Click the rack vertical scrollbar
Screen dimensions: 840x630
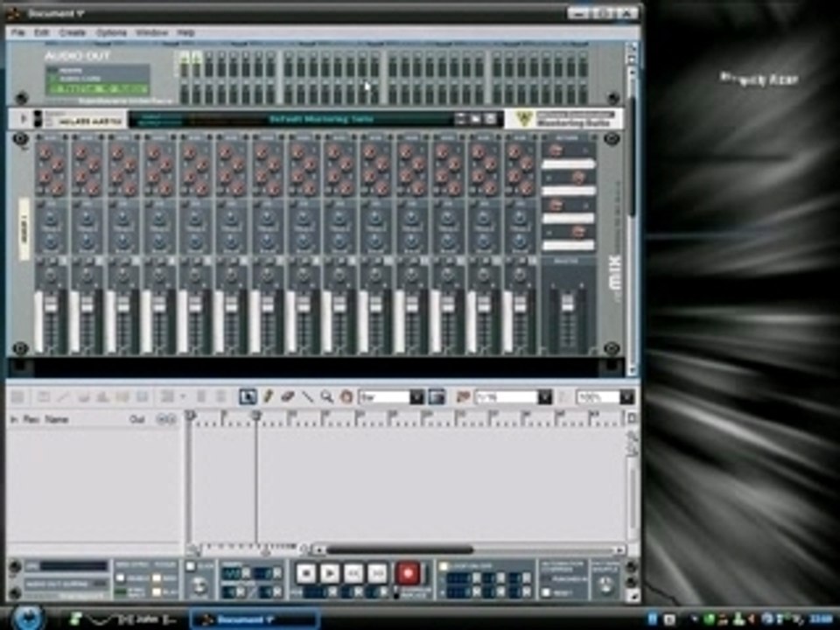click(x=633, y=156)
